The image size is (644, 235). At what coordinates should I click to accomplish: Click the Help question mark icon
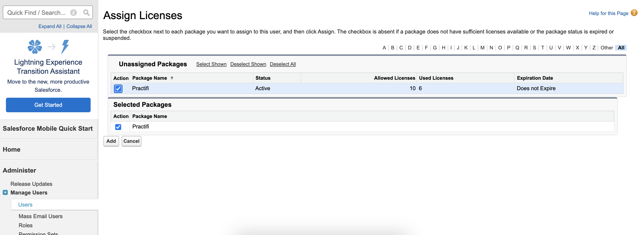634,13
